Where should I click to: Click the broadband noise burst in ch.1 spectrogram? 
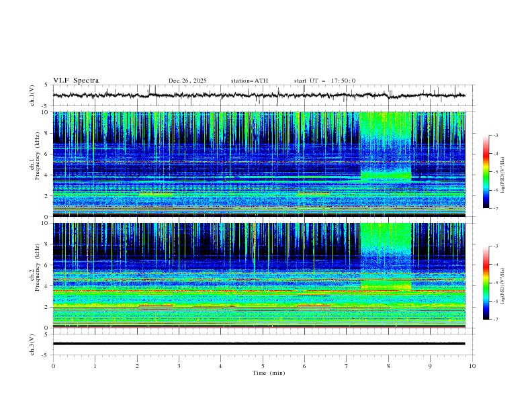pos(386,146)
